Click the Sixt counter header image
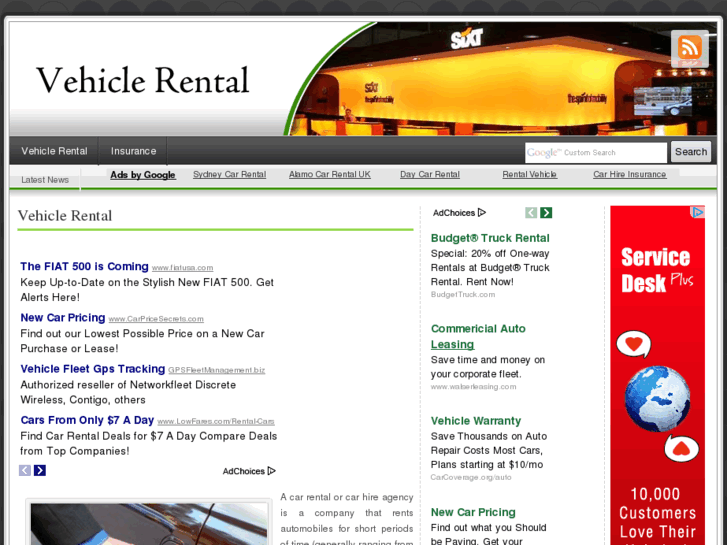727x545 pixels. click(501, 79)
